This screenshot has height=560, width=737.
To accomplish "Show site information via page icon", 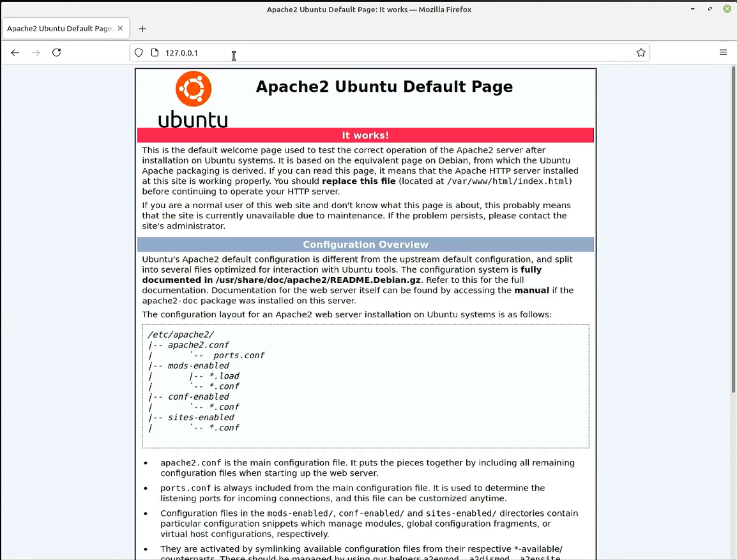I will (155, 53).
